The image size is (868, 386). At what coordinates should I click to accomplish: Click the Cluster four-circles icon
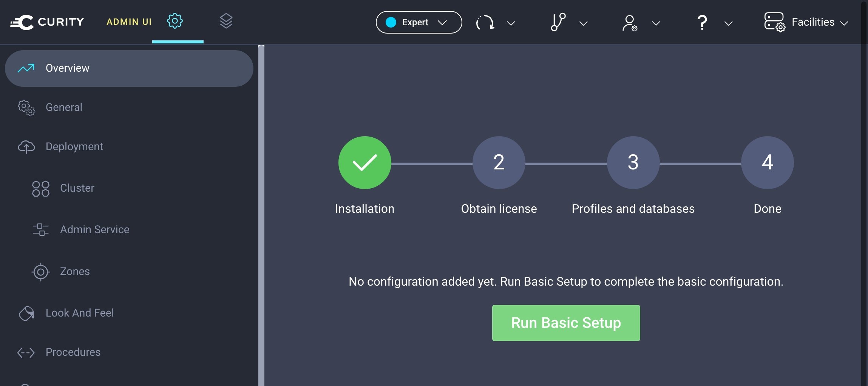[41, 188]
